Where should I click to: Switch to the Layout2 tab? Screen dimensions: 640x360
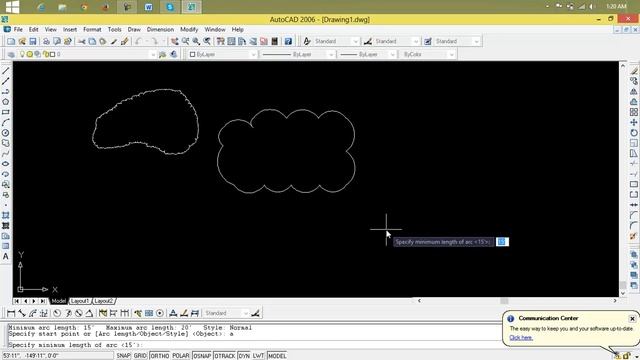[103, 301]
